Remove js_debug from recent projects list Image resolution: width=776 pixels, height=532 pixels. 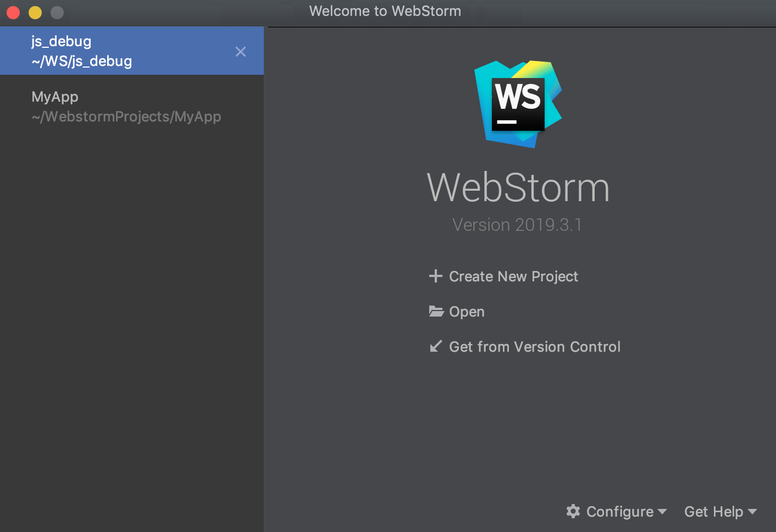point(241,52)
